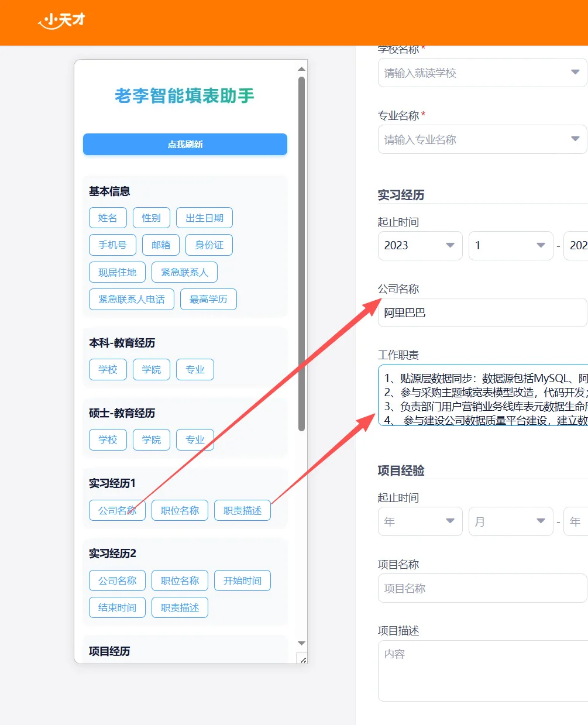
Task: Click the 基本信息 heading
Action: coord(109,191)
